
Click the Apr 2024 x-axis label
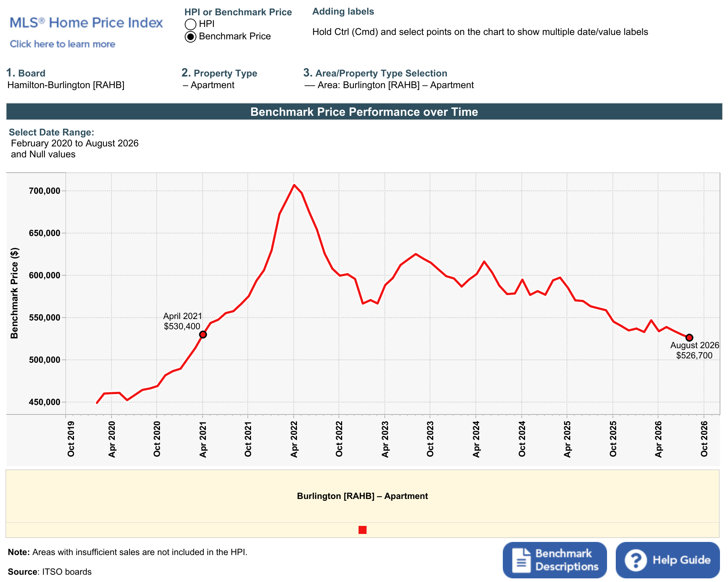click(476, 439)
